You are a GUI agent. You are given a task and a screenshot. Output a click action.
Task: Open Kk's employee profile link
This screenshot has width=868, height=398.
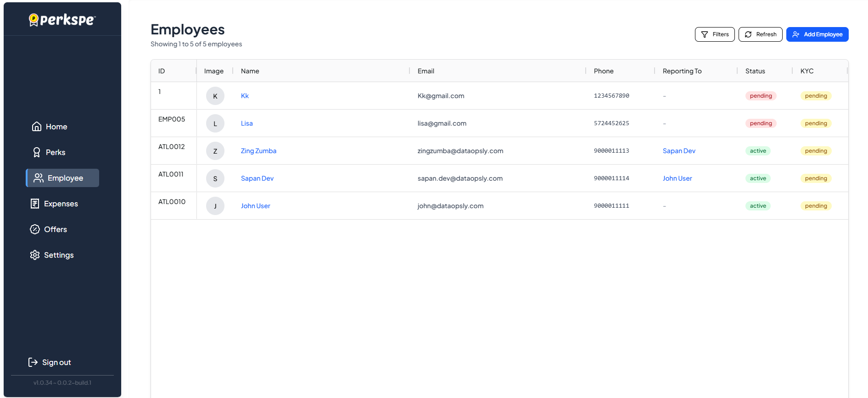pos(245,96)
